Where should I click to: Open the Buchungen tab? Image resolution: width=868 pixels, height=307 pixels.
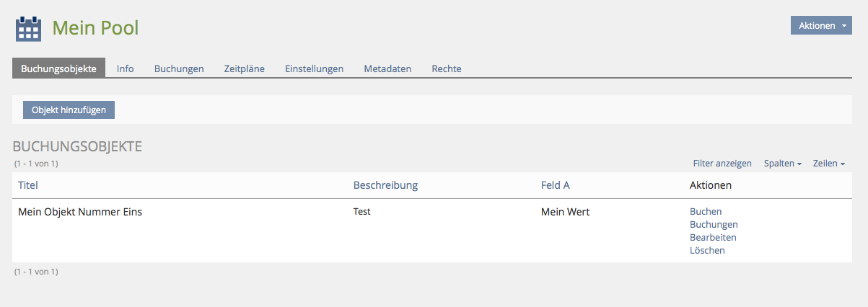coord(179,68)
